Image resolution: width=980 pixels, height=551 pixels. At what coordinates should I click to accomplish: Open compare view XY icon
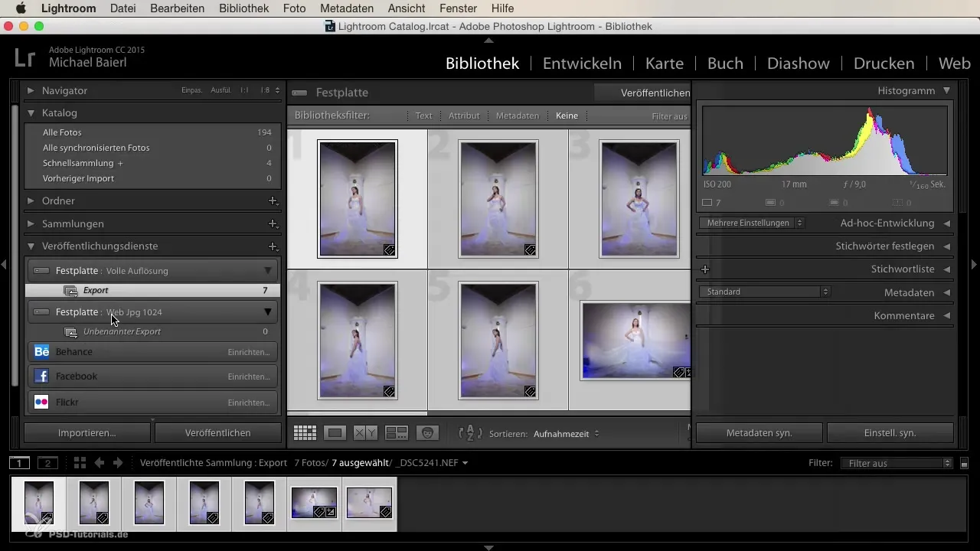click(x=364, y=433)
